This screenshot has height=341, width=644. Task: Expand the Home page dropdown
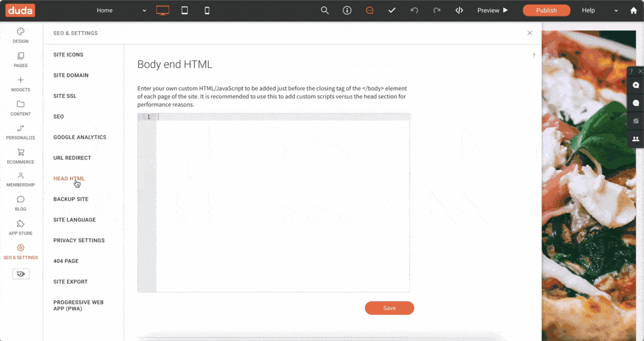[x=144, y=11]
